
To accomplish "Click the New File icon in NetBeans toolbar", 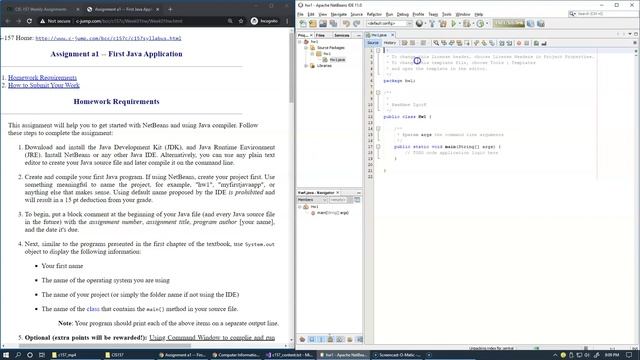I will [x=303, y=24].
